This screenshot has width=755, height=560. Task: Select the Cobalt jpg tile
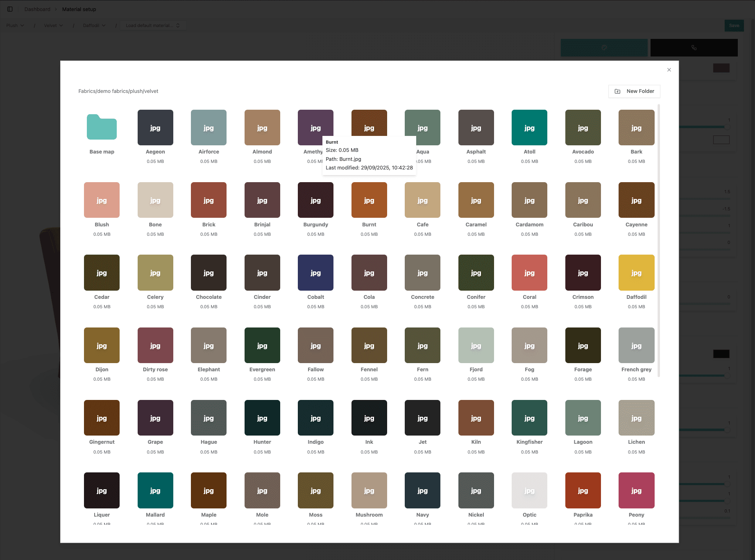(315, 272)
